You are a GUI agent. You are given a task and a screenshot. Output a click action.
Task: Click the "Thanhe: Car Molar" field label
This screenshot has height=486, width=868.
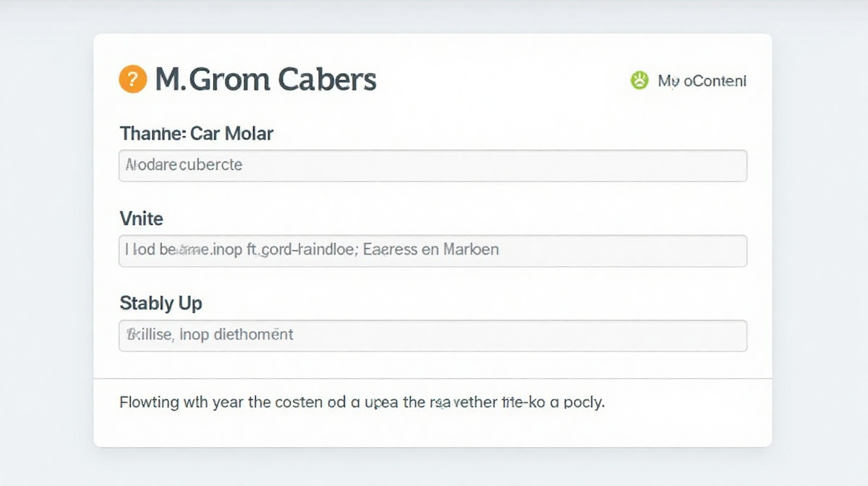point(196,133)
